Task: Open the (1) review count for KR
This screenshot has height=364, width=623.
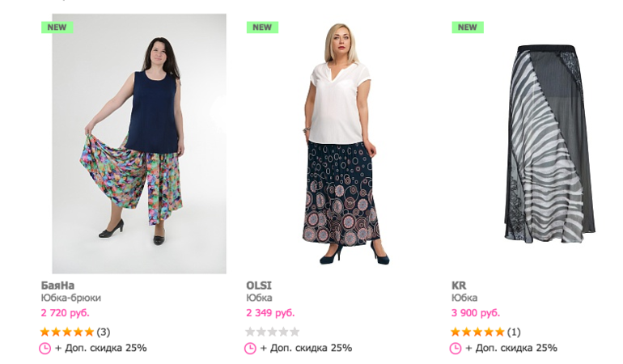Action: point(514,332)
